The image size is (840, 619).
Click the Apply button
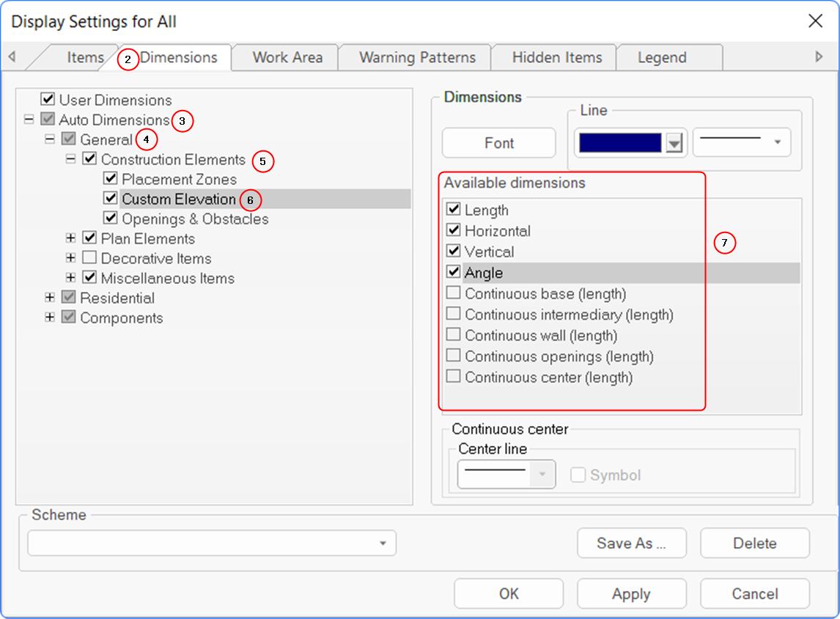[632, 594]
